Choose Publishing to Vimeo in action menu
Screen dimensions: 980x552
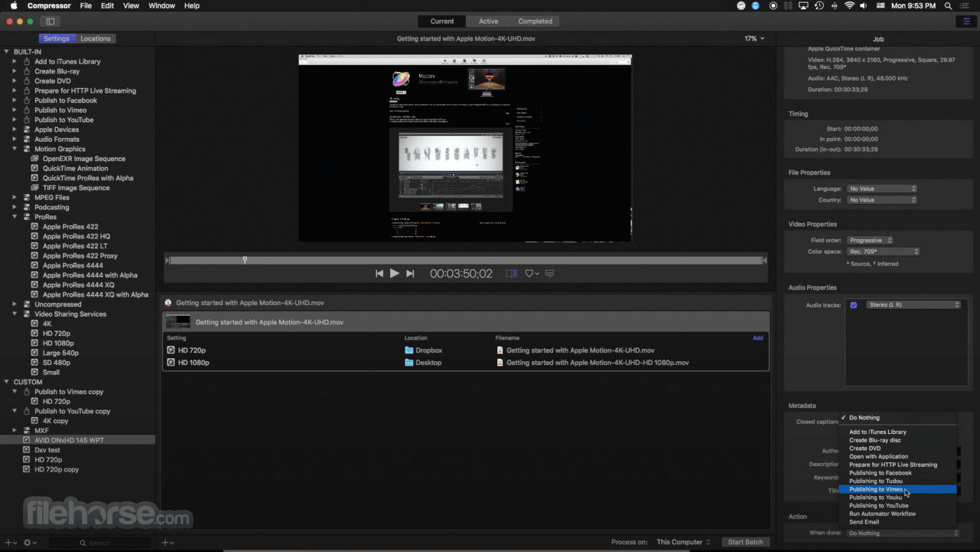(x=897, y=489)
